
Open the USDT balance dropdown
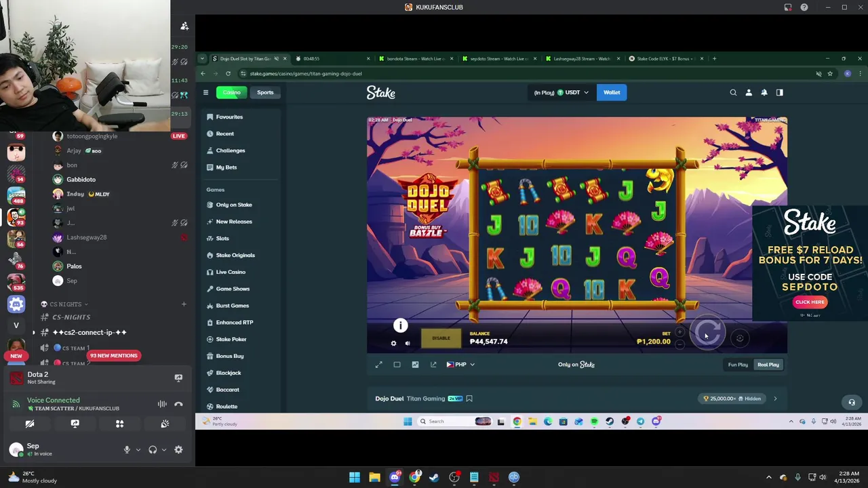tap(561, 92)
